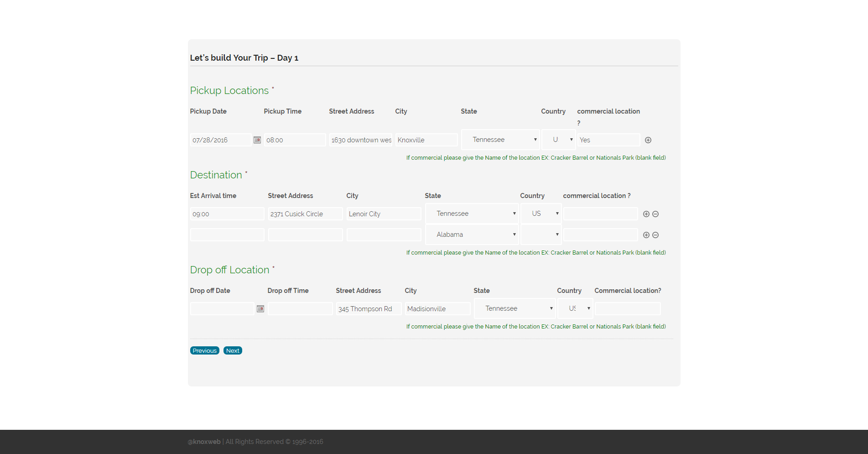This screenshot has width=868, height=454.
Task: Open State dropdown for the Lenoir City destination
Action: click(x=472, y=214)
